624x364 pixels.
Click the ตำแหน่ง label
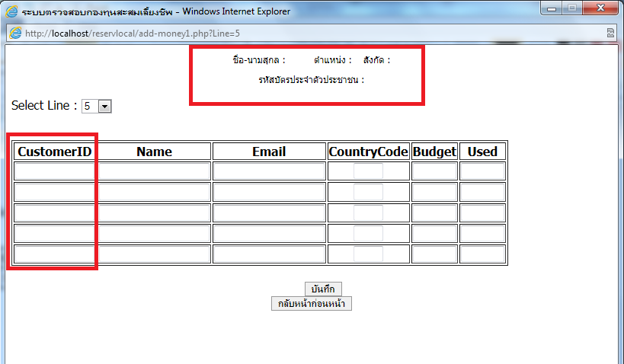click(333, 60)
